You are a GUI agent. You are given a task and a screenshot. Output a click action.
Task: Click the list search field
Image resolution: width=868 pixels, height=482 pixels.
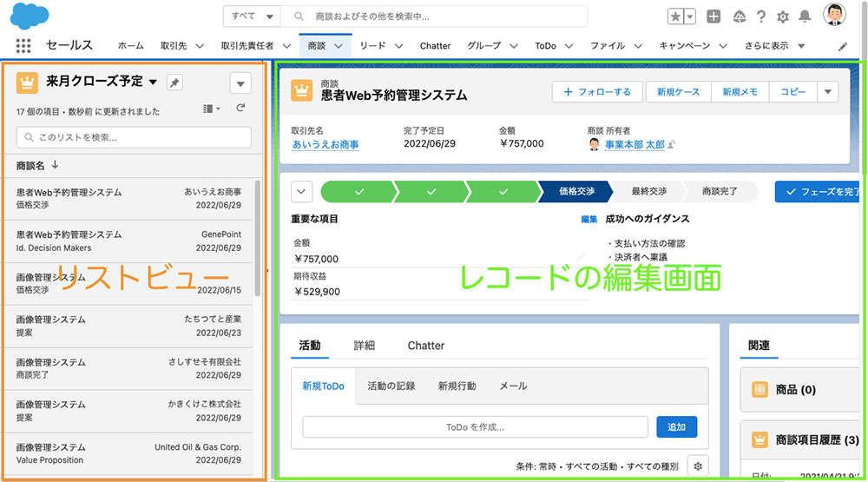click(134, 137)
